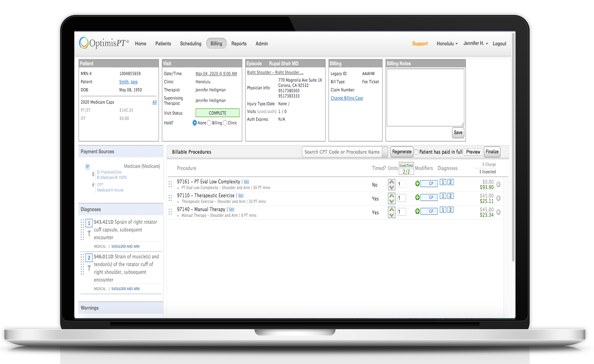Set Hold to Billing

click(x=209, y=123)
